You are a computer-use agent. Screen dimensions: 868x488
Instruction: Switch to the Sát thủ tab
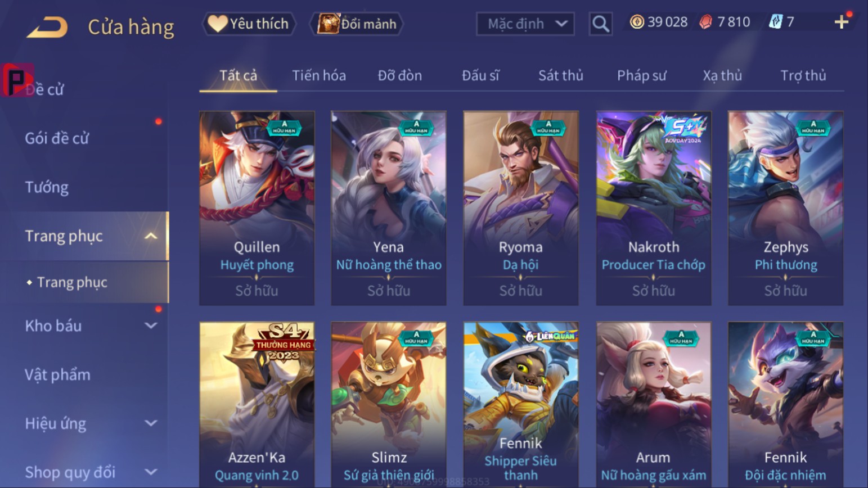(560, 75)
